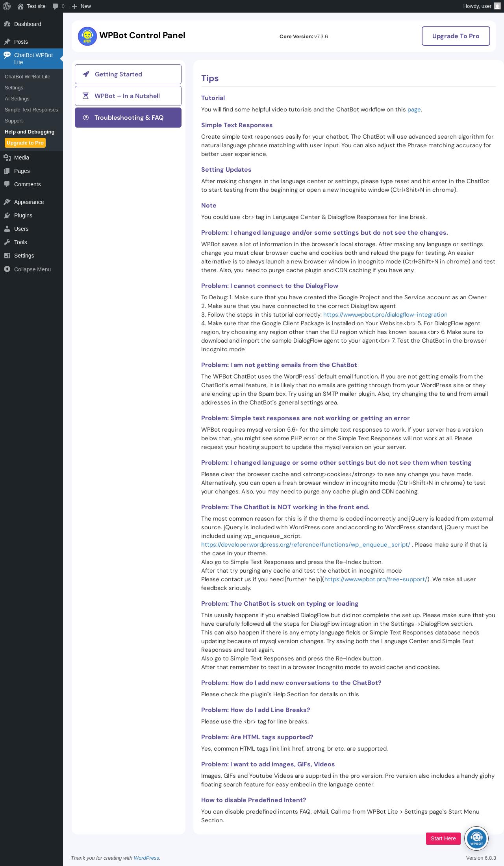504x866 pixels.
Task: Open the dialogflow-integration tutorial link
Action: [x=385, y=315]
